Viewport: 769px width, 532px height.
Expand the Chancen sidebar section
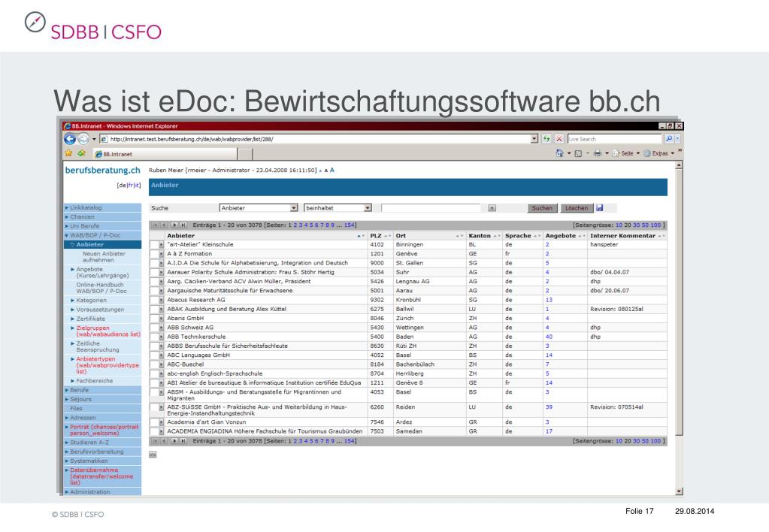(102, 216)
